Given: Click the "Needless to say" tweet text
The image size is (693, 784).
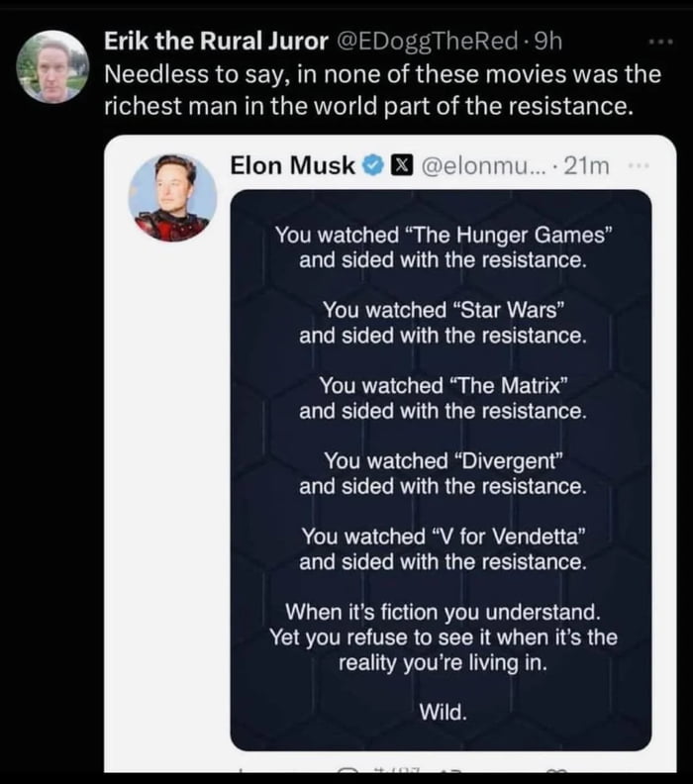Looking at the screenshot, I should 368,89.
